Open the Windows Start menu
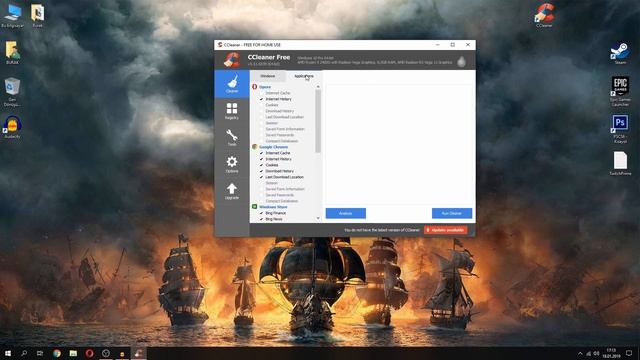The height and width of the screenshot is (360, 640). pos(8,353)
